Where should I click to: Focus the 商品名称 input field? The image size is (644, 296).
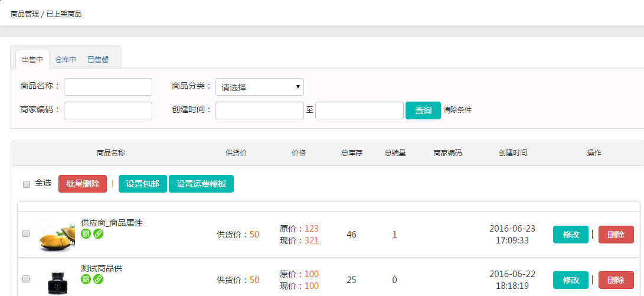108,87
